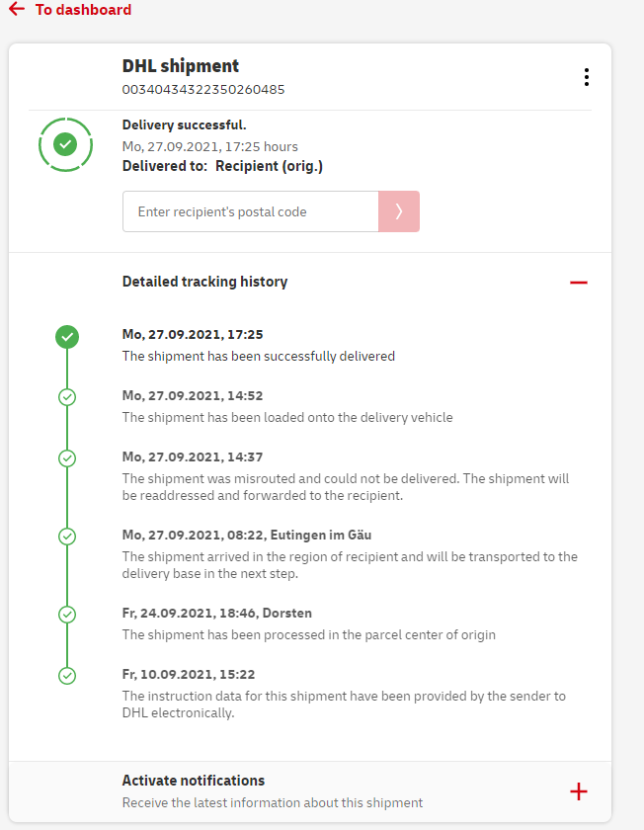Screen dimensions: 644x830
Task: Collapse the Detailed tracking history section
Action: [x=579, y=283]
